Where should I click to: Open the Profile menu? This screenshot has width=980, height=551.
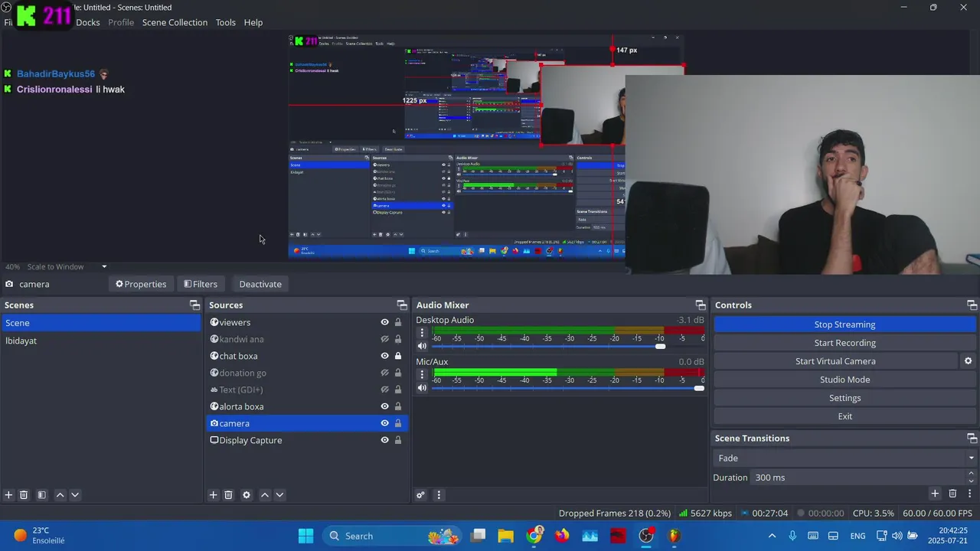tap(121, 22)
